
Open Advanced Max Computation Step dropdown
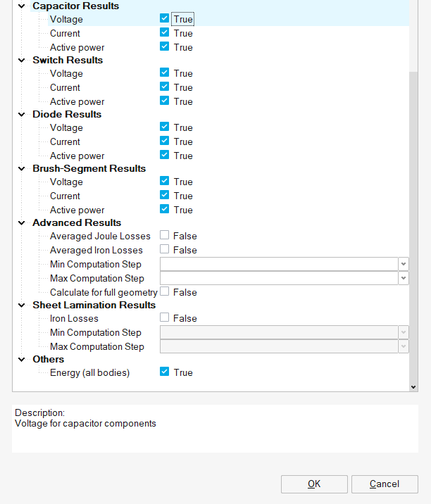click(x=404, y=278)
